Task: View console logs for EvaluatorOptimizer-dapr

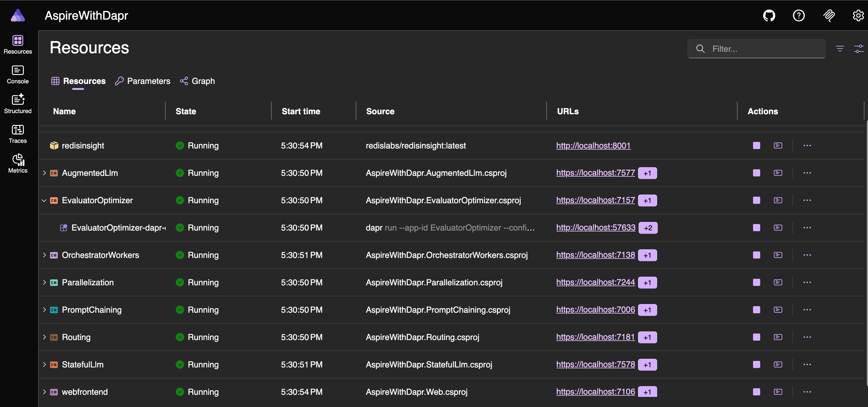Action: click(x=778, y=228)
